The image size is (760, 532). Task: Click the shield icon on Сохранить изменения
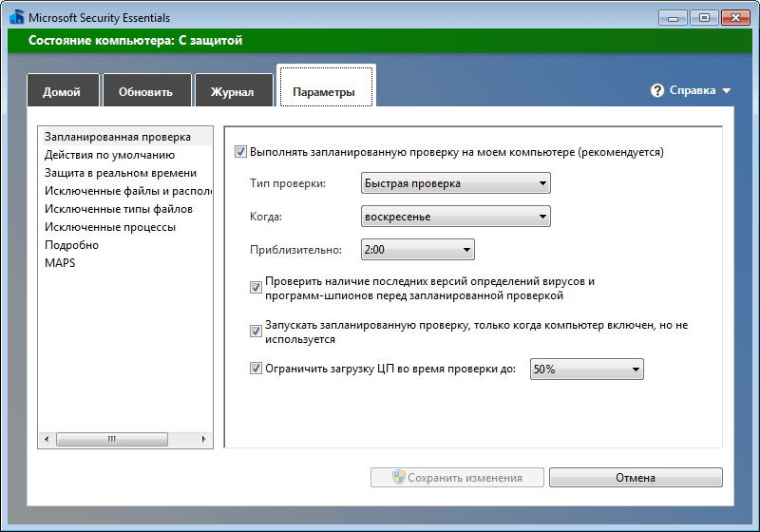tap(398, 477)
